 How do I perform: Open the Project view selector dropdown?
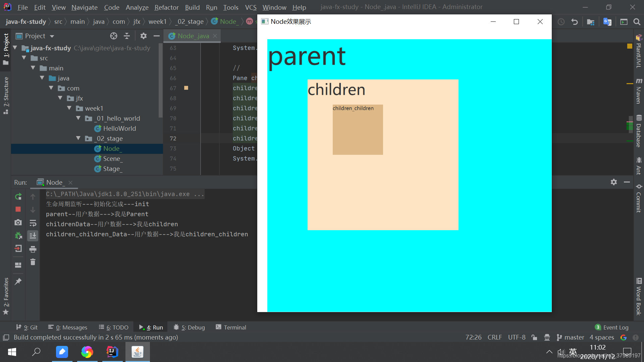click(52, 36)
